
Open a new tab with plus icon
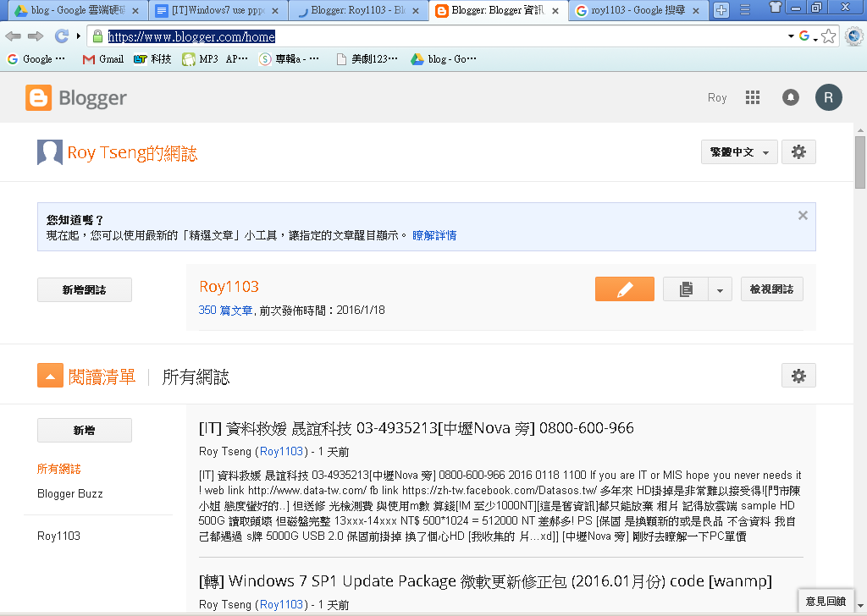click(x=721, y=10)
